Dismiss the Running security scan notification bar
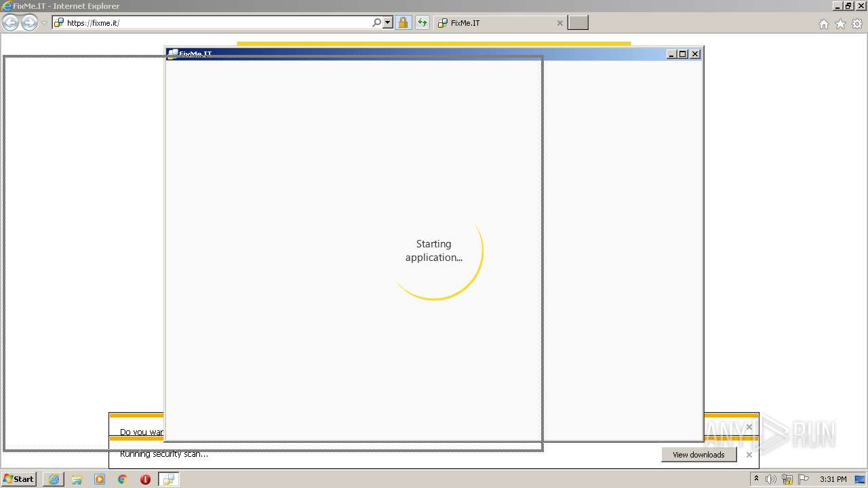This screenshot has height=488, width=868. click(749, 455)
